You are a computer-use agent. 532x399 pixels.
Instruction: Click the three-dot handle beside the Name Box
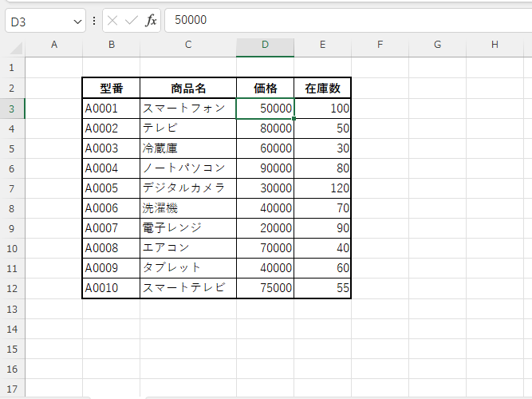coord(94,21)
